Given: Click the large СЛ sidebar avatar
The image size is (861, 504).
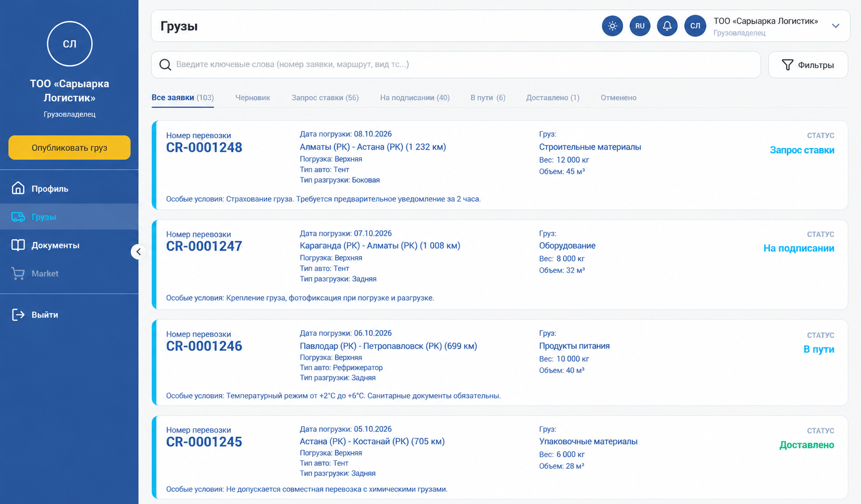Looking at the screenshot, I should [x=70, y=44].
